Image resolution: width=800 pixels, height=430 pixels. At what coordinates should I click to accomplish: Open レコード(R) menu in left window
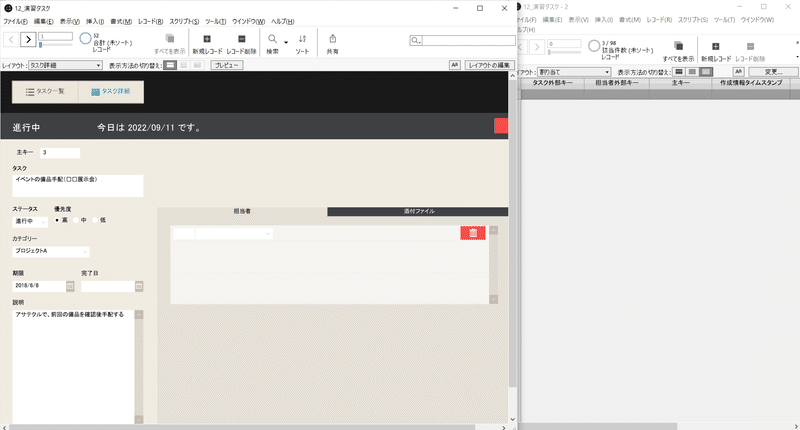(151, 21)
